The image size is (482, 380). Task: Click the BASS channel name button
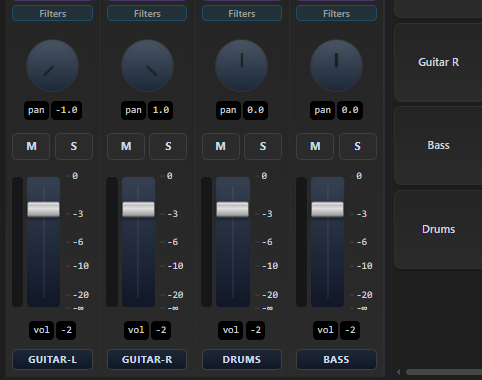[x=336, y=359]
